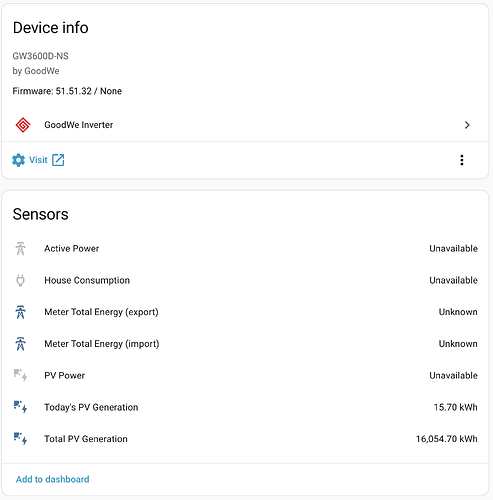The image size is (493, 500).
Task: Click the House Consumption plug icon
Action: [x=20, y=280]
